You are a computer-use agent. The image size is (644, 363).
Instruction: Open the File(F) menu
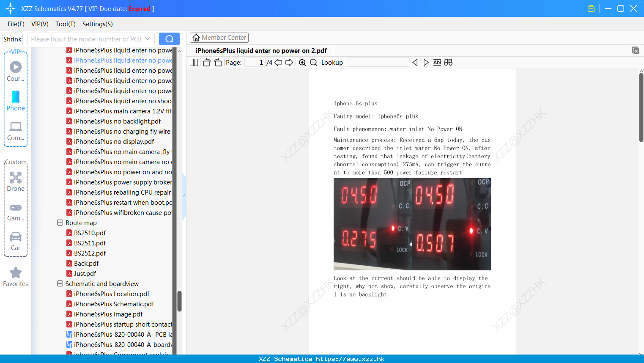click(16, 24)
